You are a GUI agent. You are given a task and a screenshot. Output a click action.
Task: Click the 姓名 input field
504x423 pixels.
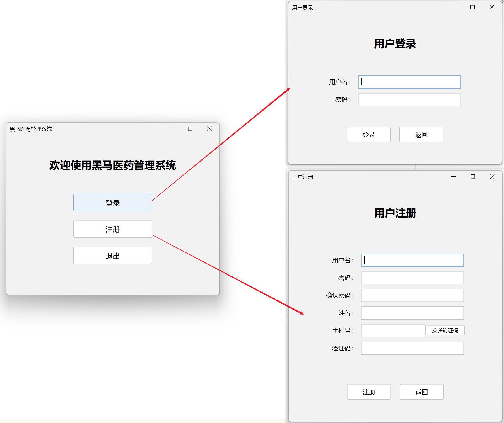[x=412, y=313]
